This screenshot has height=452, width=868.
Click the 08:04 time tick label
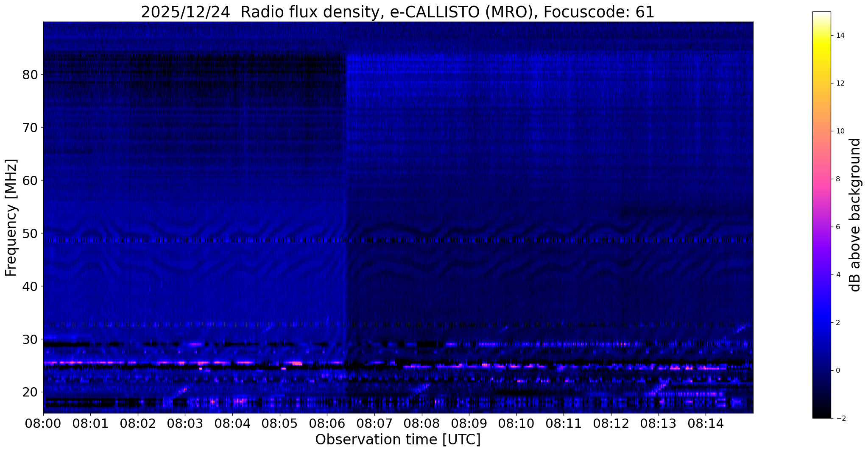(x=232, y=424)
